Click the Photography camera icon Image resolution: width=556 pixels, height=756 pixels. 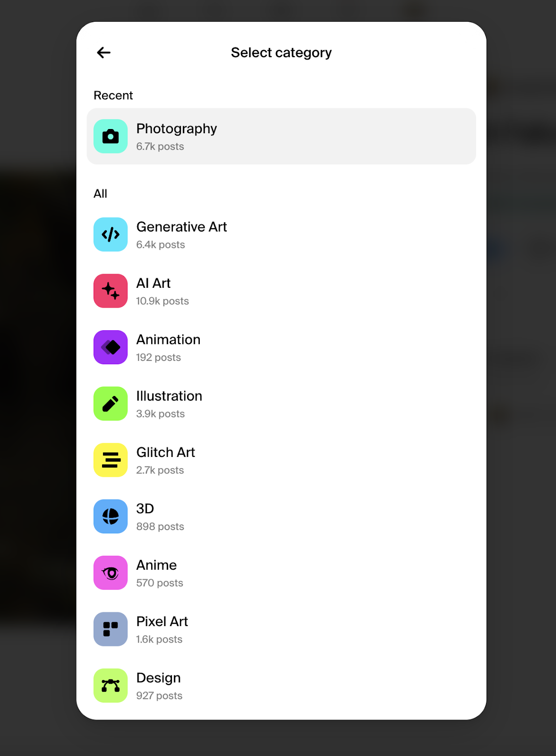coord(111,137)
